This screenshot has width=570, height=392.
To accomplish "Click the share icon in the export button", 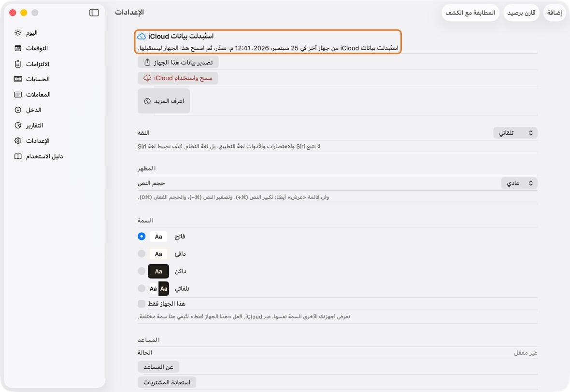I will pos(147,62).
